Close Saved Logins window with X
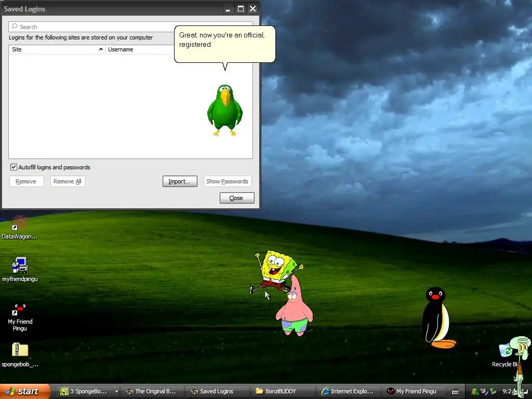Viewport: 532px width, 399px height. pyautogui.click(x=253, y=9)
